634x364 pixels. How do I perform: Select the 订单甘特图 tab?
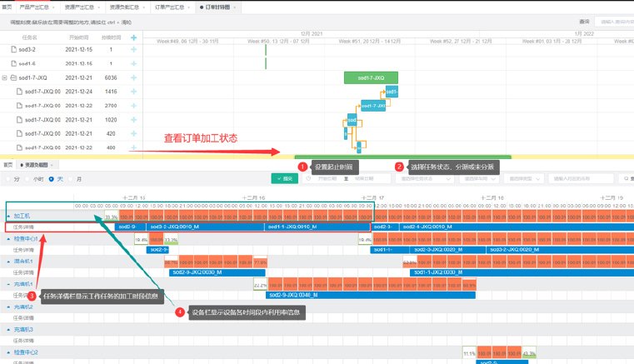coord(218,7)
